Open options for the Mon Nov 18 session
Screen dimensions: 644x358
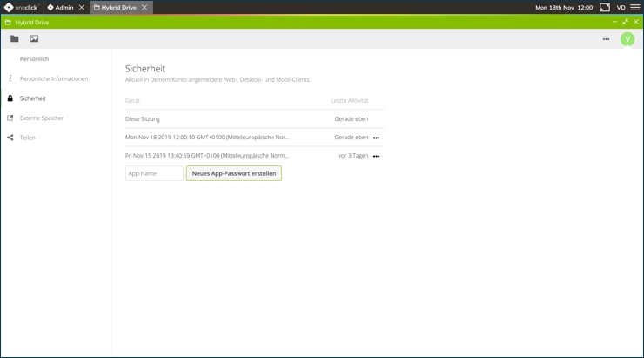(376, 138)
